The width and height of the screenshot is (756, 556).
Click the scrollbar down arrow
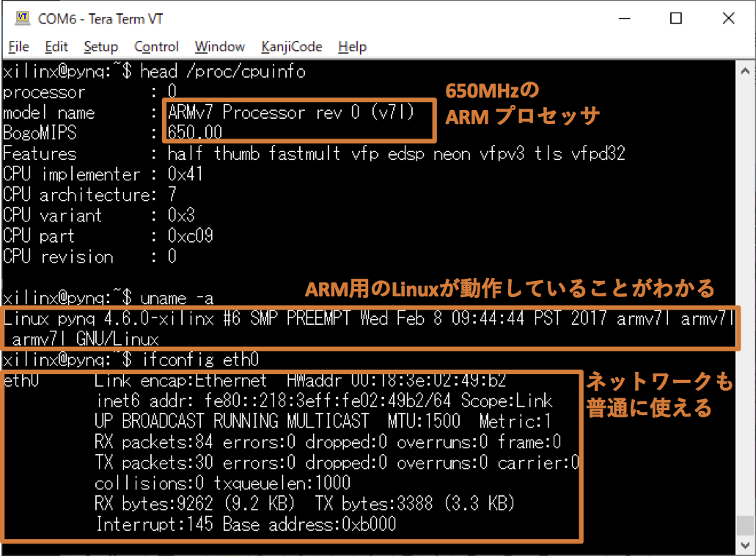744,546
